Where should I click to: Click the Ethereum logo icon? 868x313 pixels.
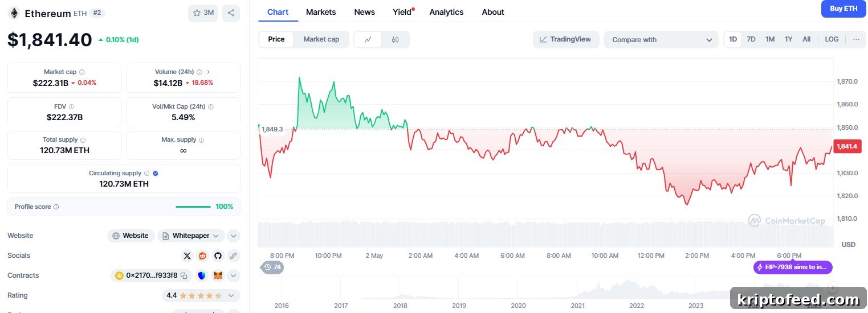[14, 13]
